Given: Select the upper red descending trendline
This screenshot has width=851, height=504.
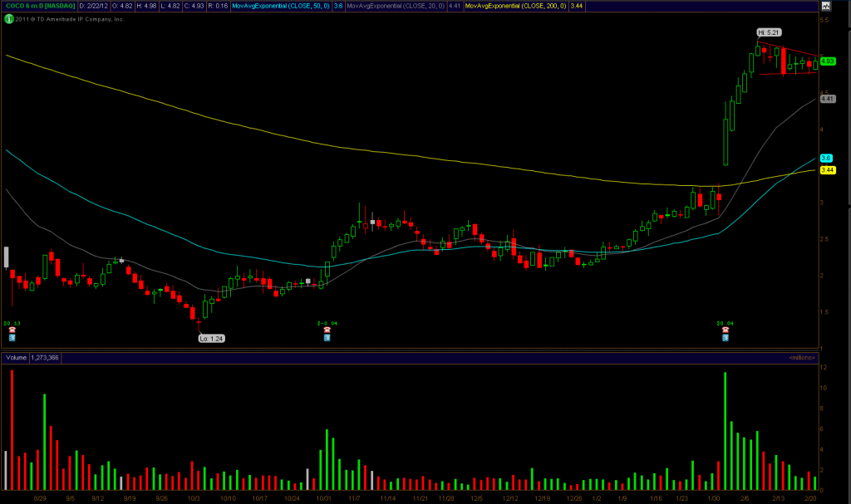Looking at the screenshot, I should (787, 48).
